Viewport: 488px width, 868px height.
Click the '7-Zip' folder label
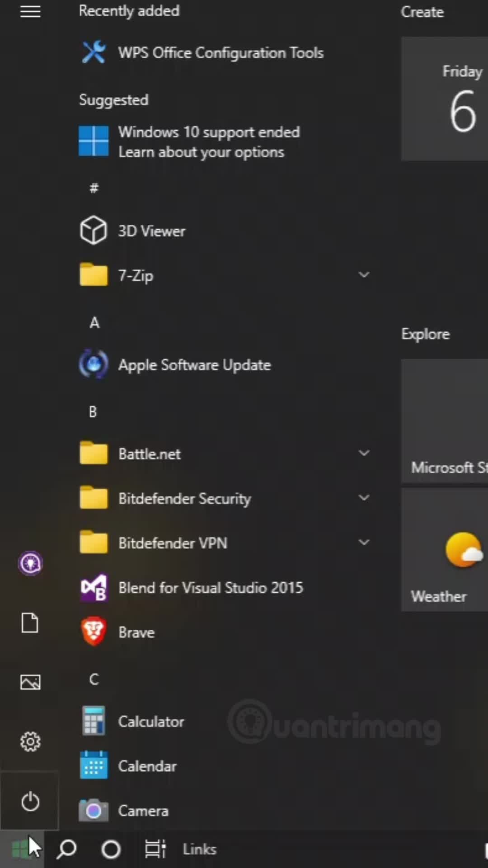(x=136, y=275)
